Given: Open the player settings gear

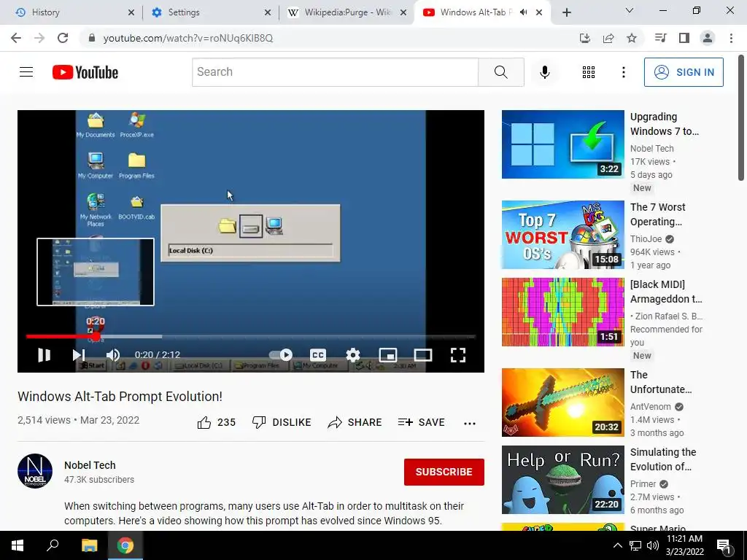Looking at the screenshot, I should click(x=353, y=355).
